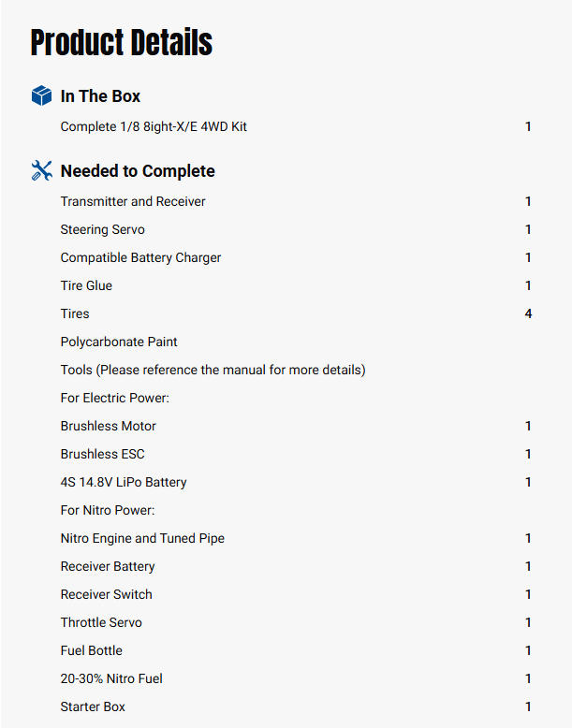Click the For Nitro Power subheading
The image size is (572, 728).
[x=108, y=510]
